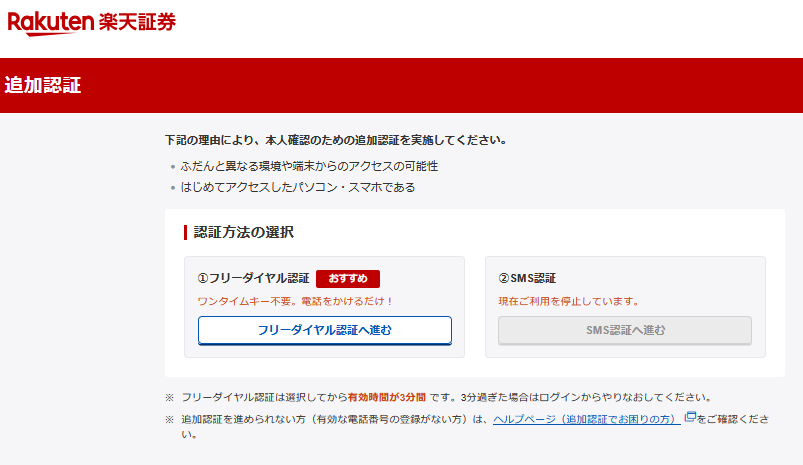Click text ワンタイムキー不要。電話をかけるだけ！

coord(295,301)
